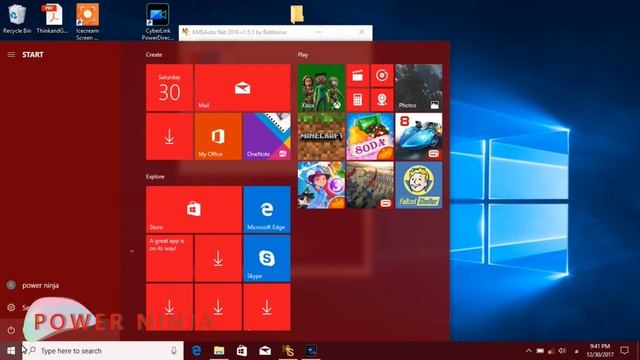Viewport: 640px width, 360px height.
Task: Open File Explorer from the taskbar
Action: tap(219, 351)
